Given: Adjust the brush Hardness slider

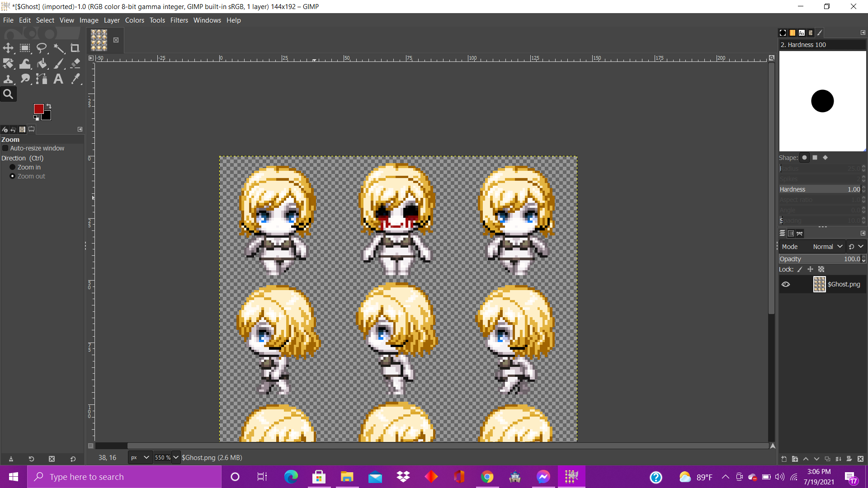Looking at the screenshot, I should tap(820, 189).
